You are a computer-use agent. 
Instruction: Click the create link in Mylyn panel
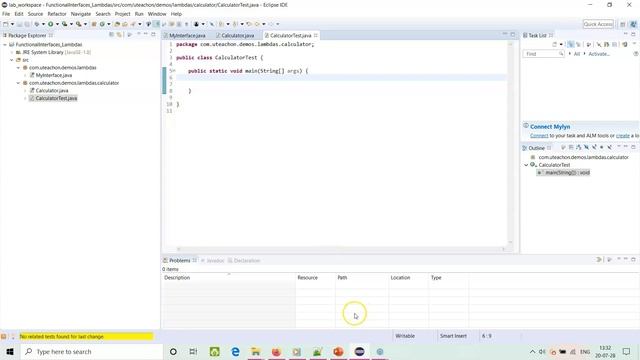tap(622, 136)
